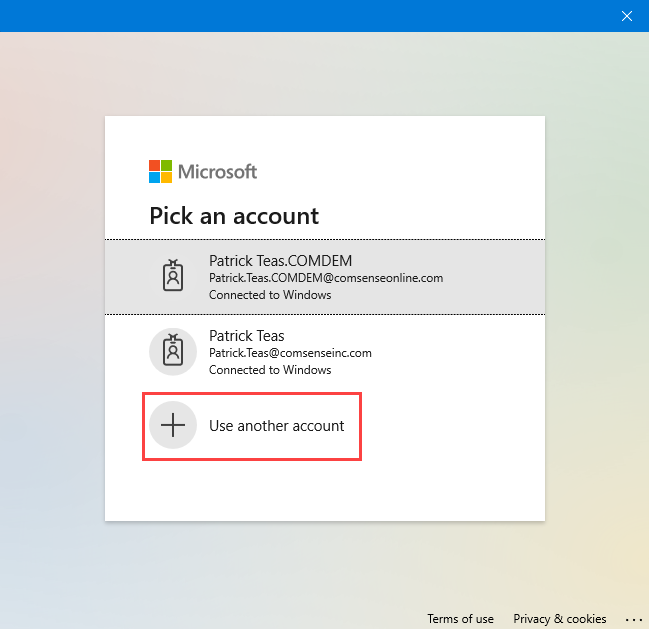Click the Patrick.Teas.COMDEM@comsenseonline.com email address
Image resolution: width=649 pixels, height=629 pixels.
coord(326,278)
